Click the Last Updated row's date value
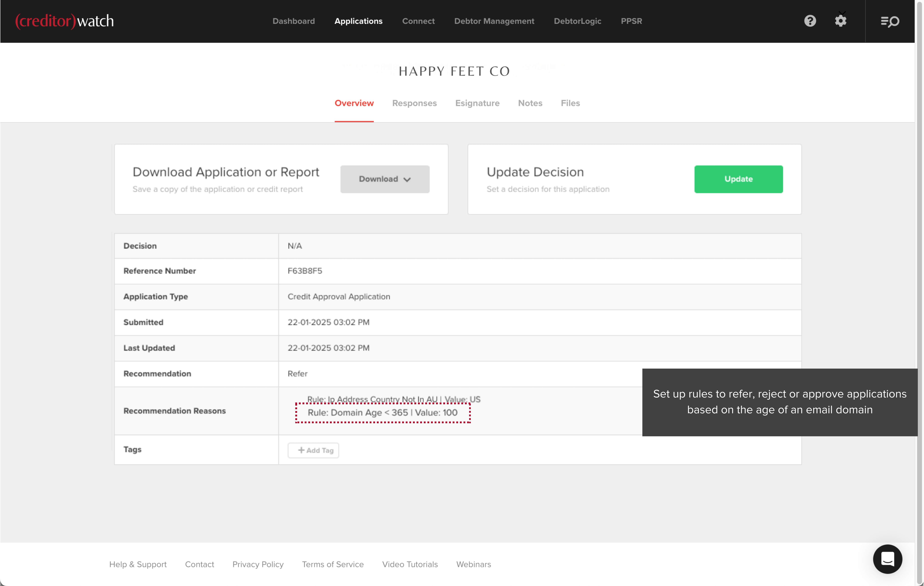Screen dimensions: 924x586 (328, 348)
